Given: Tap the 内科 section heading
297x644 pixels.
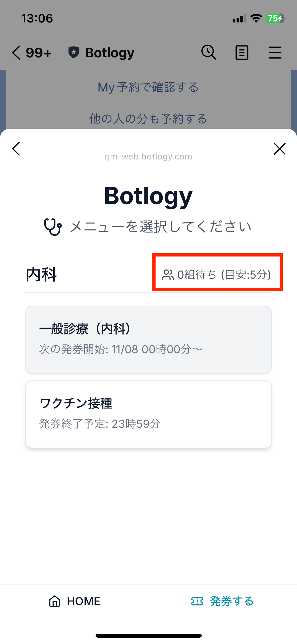Looking at the screenshot, I should 41,275.
